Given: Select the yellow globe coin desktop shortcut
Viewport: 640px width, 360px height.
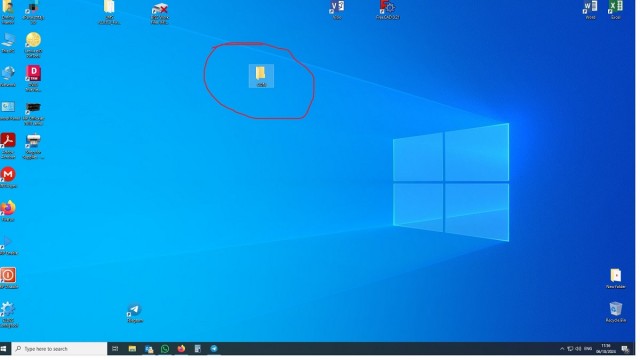Looking at the screenshot, I should (33, 45).
